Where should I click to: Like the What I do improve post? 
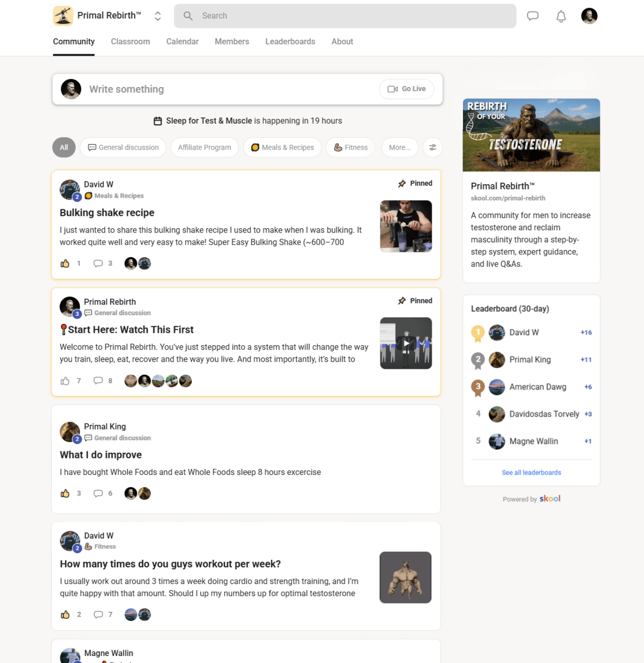click(65, 493)
